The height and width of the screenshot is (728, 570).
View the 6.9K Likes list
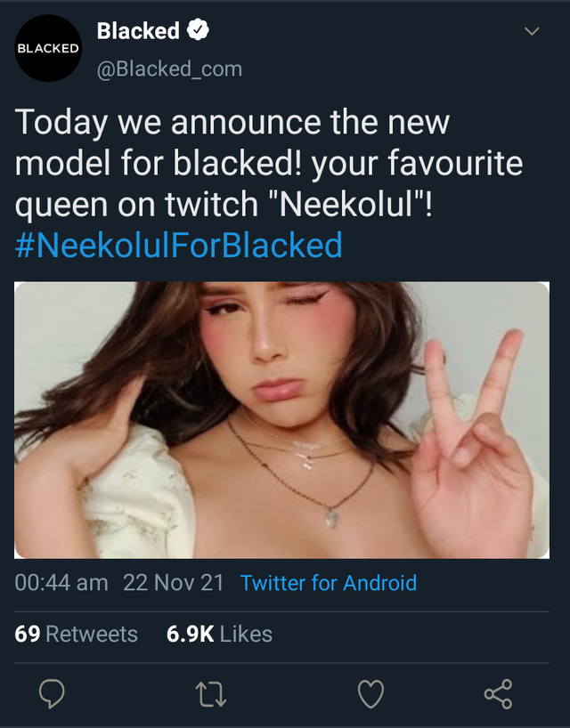[x=219, y=634]
